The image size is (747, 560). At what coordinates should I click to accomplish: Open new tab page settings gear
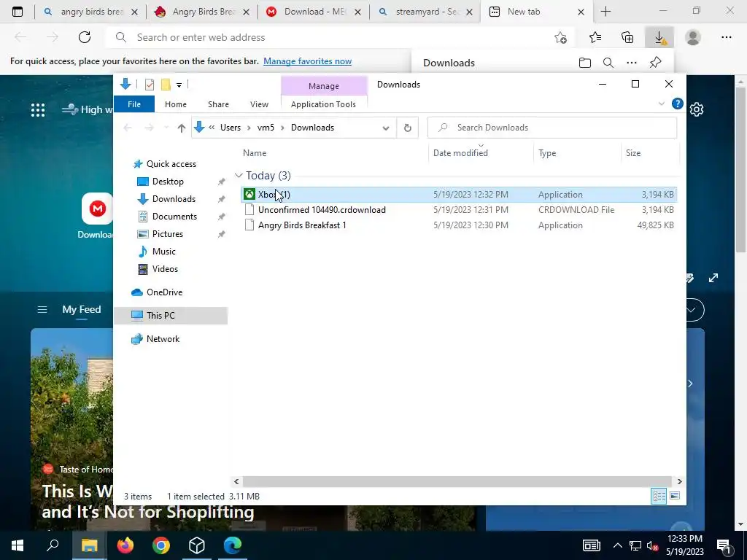pyautogui.click(x=697, y=109)
